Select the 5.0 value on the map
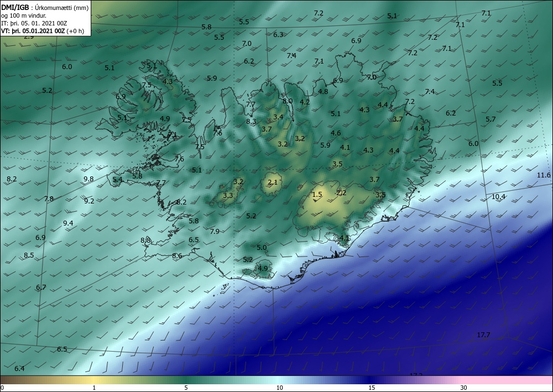 coord(262,248)
